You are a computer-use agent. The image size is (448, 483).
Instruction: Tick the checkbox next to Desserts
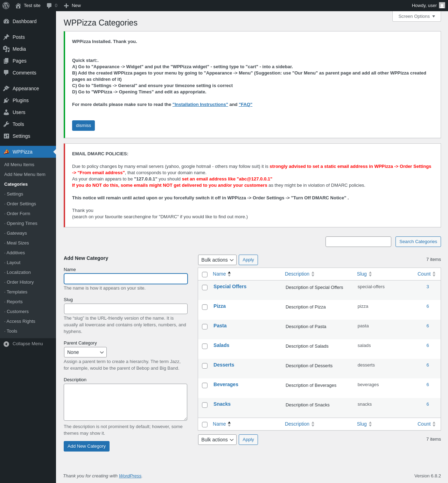(x=205, y=366)
